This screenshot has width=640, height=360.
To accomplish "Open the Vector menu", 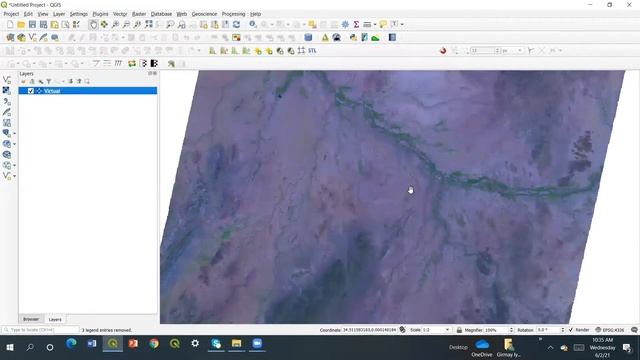I will click(120, 14).
